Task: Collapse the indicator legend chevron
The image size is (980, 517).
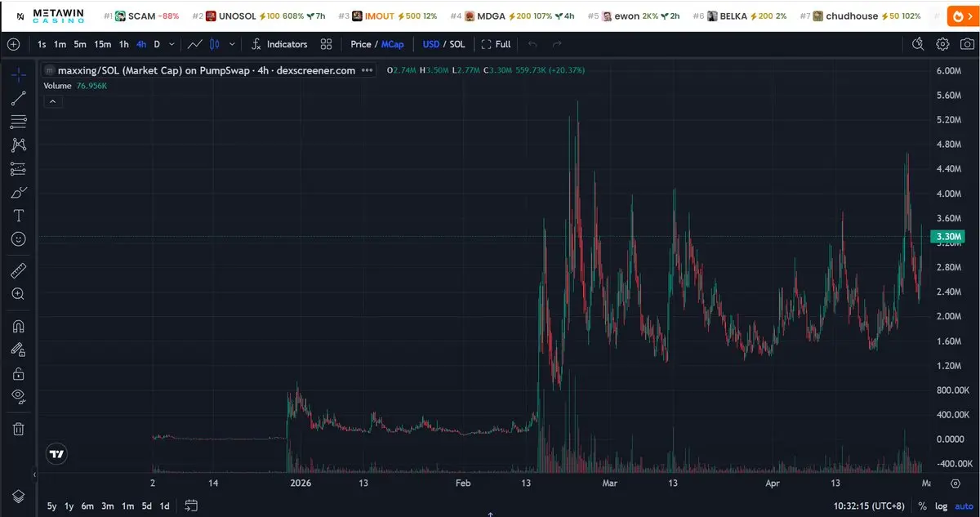Action: [51, 101]
